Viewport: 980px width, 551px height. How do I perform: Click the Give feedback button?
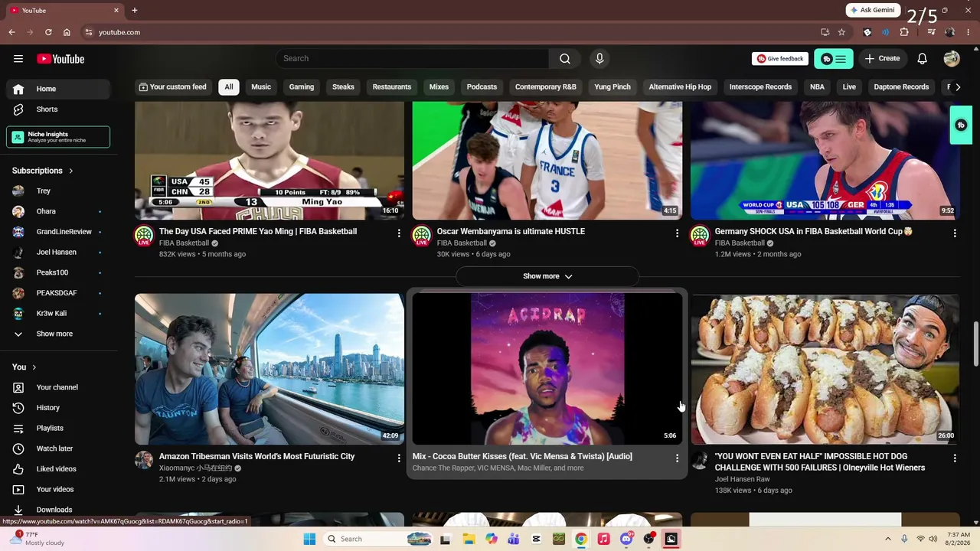click(780, 59)
